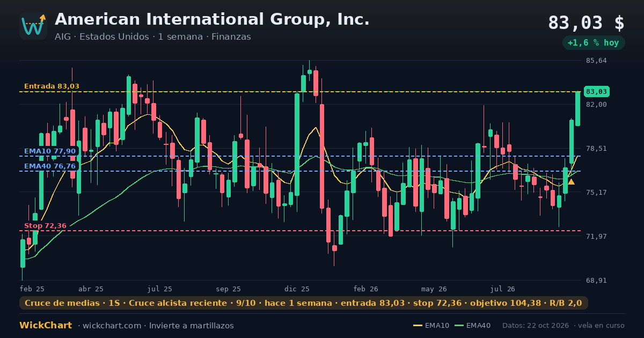Click the 78,51 axis value

596,148
